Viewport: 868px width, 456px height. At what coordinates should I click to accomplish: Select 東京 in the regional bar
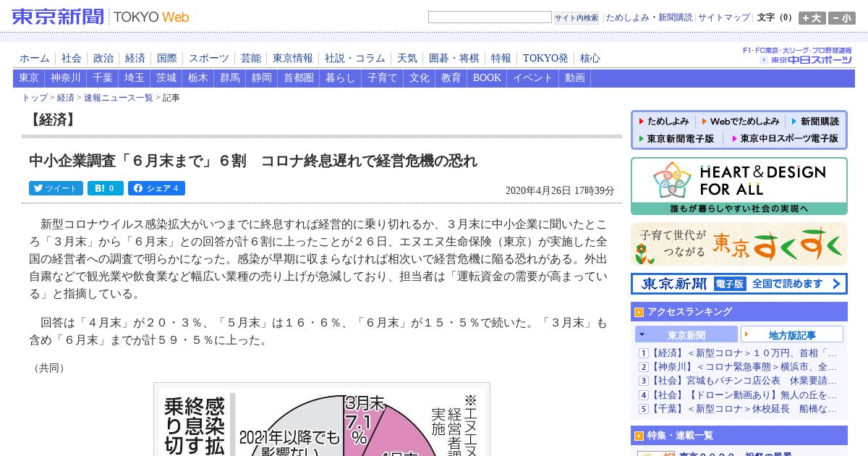click(29, 78)
